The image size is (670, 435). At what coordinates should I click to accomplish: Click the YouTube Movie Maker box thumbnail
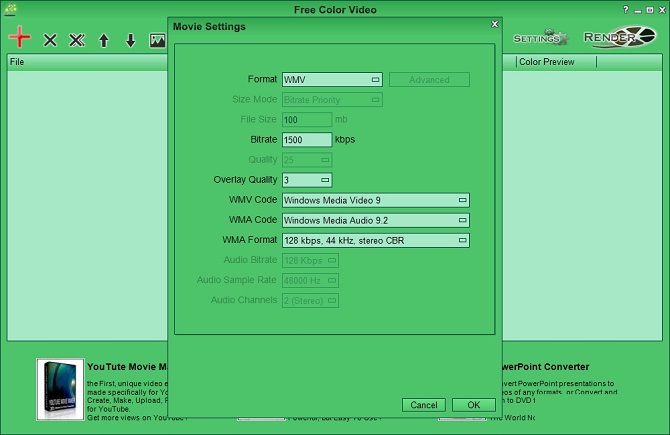tap(61, 389)
